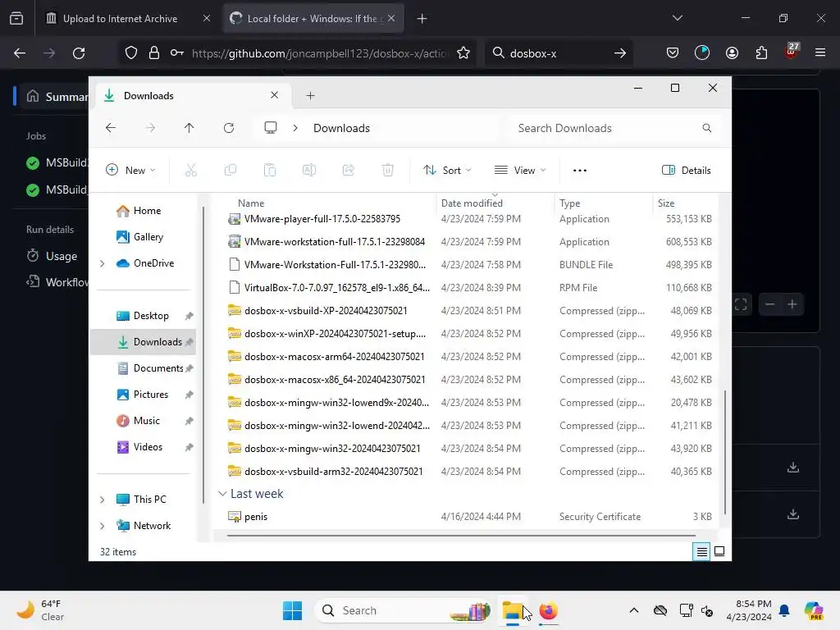
Task: Expand the Network tree node
Action: point(103,526)
